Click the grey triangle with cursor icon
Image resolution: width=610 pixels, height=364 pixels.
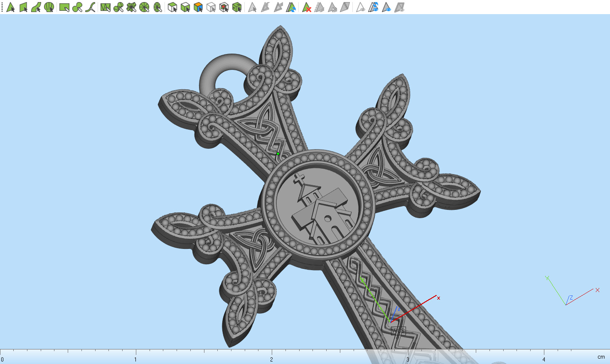coord(252,7)
